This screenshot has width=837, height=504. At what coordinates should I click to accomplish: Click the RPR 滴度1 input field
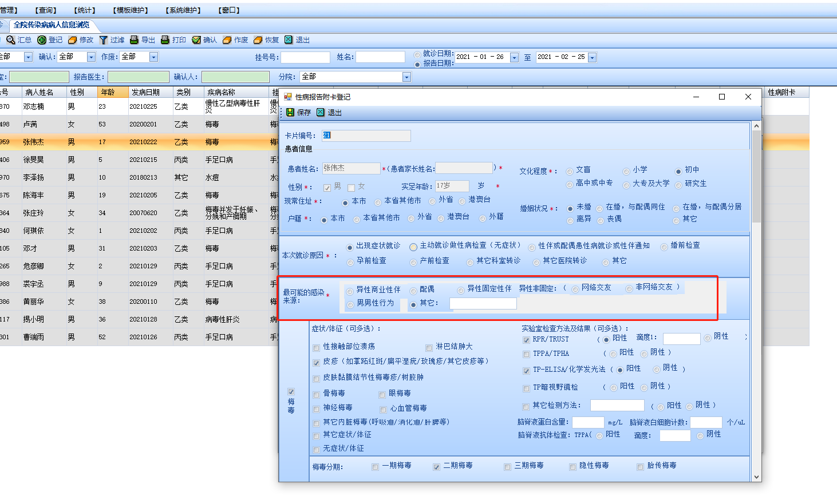point(682,339)
